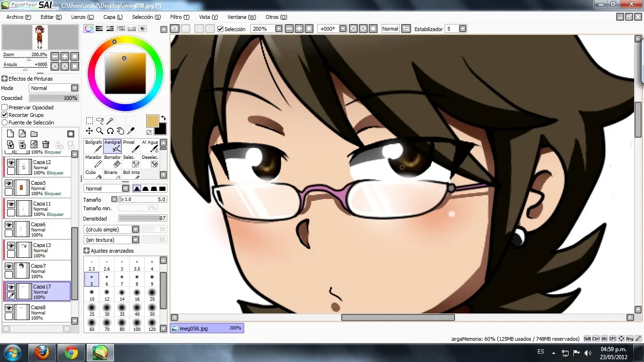This screenshot has width=644, height=362.
Task: Choose the Bolígrafo pen tool
Action: [93, 146]
